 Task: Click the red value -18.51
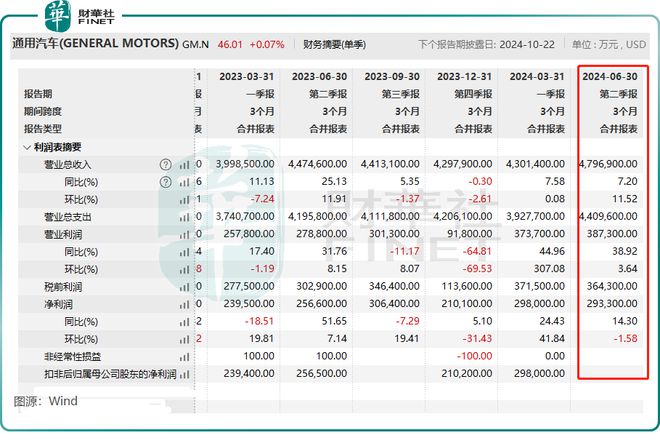coord(259,321)
